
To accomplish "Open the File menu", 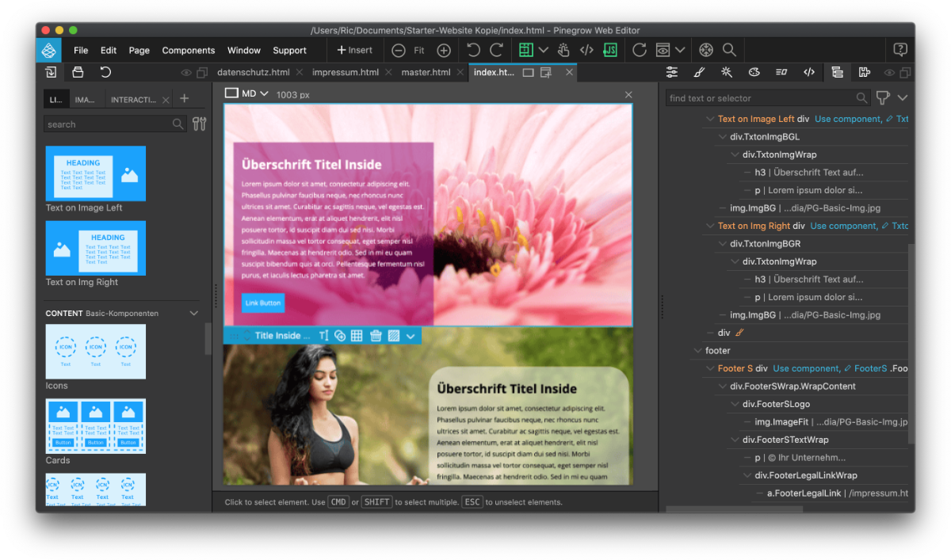I will coord(81,50).
